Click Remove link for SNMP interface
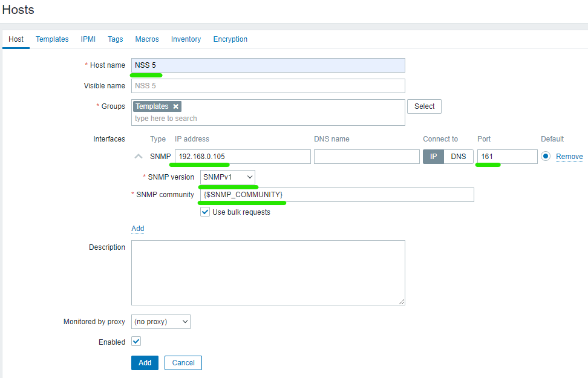Screen dimensions: 588x378 (x=569, y=157)
